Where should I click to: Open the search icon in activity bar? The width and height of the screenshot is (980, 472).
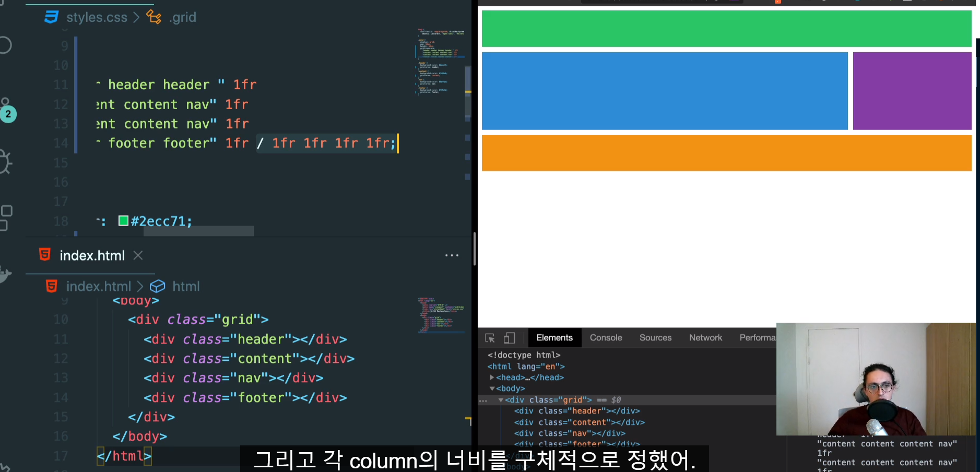point(5,45)
